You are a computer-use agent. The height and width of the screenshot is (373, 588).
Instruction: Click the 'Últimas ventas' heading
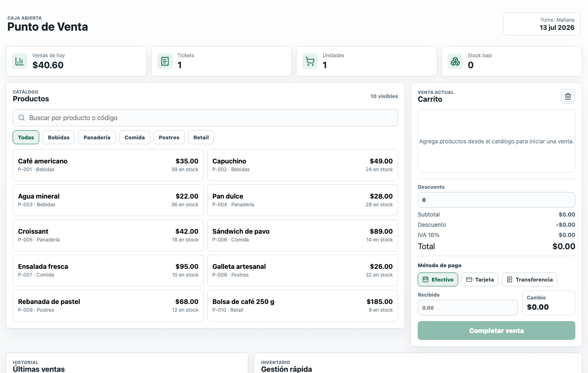[39, 369]
